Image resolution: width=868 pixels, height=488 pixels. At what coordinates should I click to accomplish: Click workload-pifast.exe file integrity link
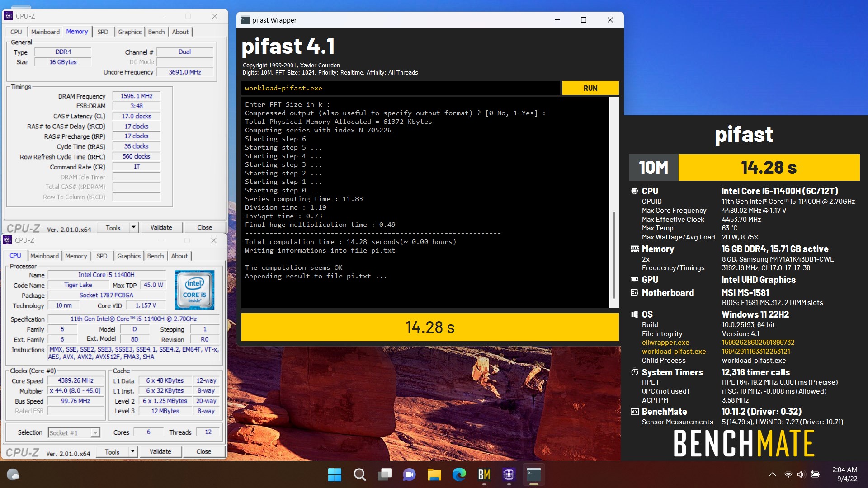[674, 352]
